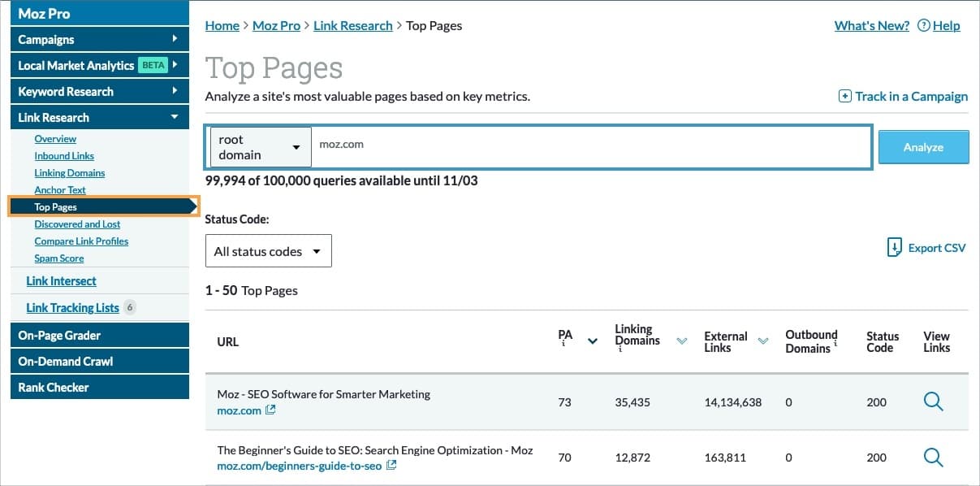
Task: Click the Help question mark icon
Action: [x=926, y=25]
